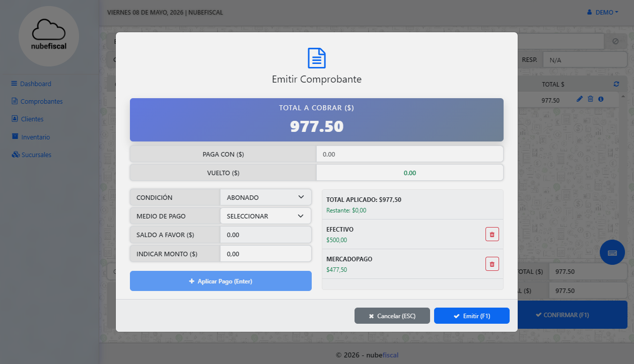The image size is (634, 364).
Task: Open the MEDIO DE PAGO dropdown
Action: (x=266, y=216)
